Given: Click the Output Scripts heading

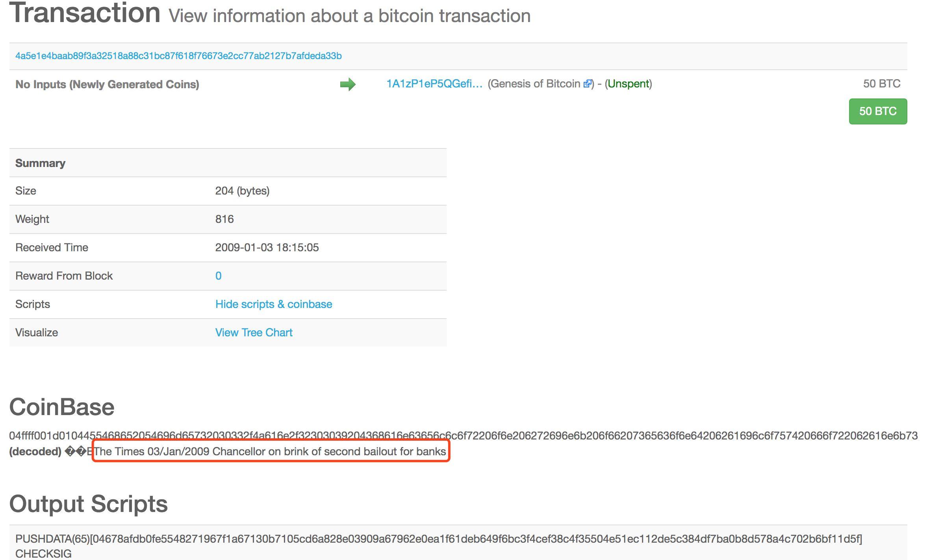Looking at the screenshot, I should pyautogui.click(x=89, y=504).
